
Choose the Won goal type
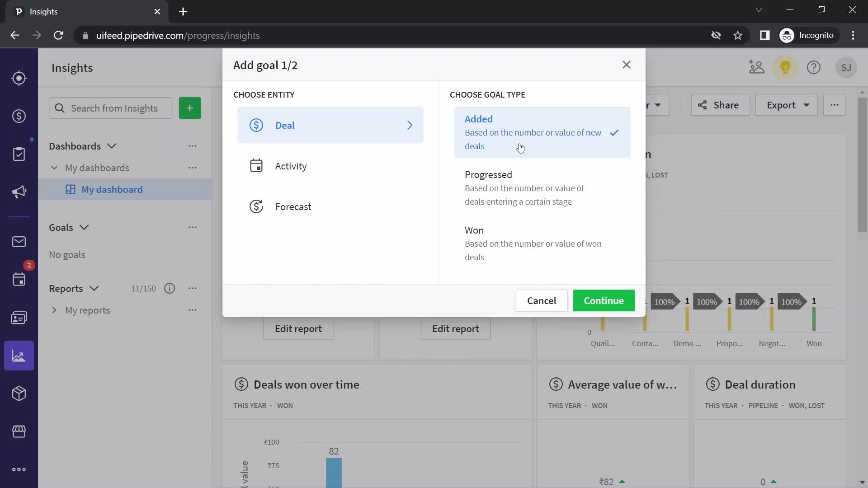pos(542,244)
